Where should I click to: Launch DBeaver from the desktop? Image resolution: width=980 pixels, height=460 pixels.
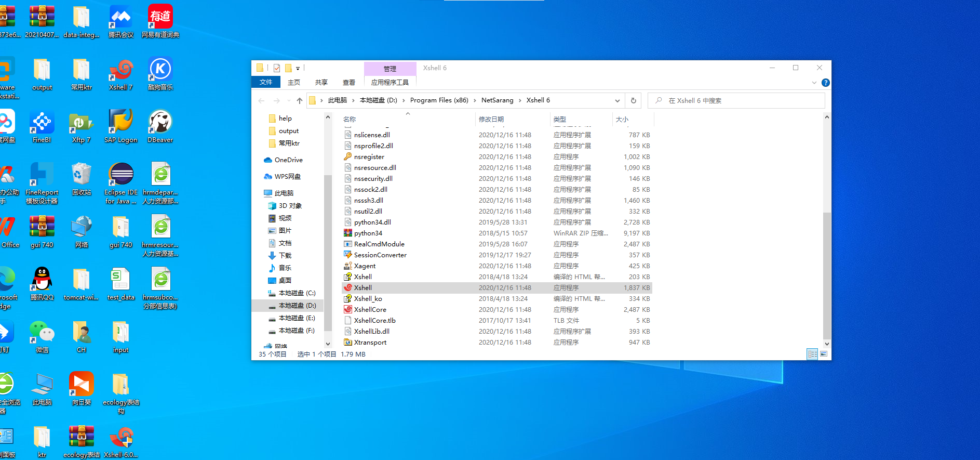(x=160, y=127)
